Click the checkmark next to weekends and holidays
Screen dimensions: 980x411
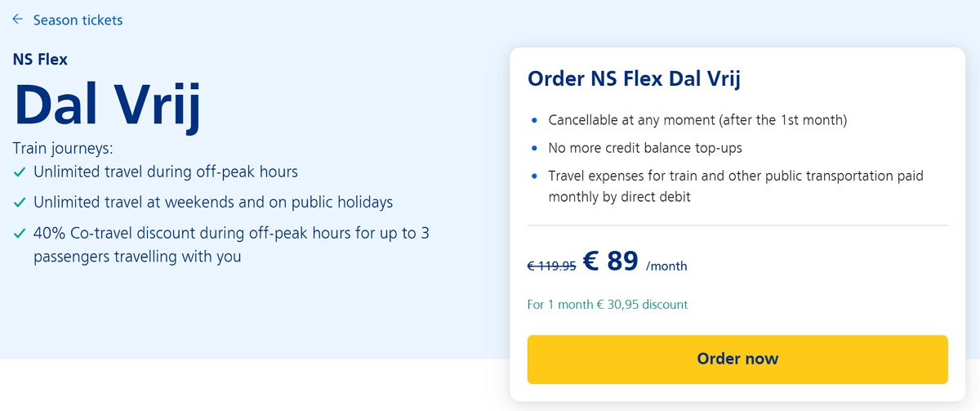pyautogui.click(x=20, y=203)
